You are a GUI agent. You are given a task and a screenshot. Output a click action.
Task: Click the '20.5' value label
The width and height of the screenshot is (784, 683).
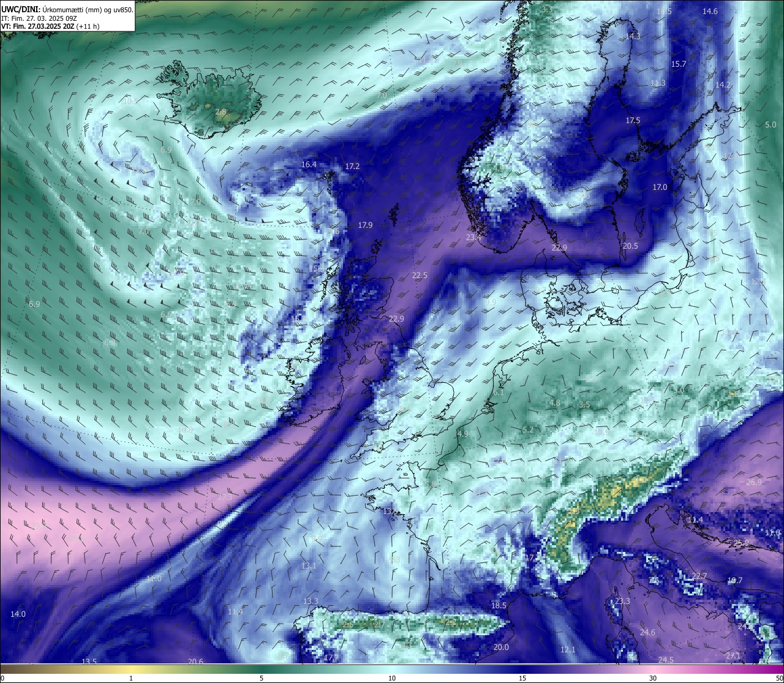coord(630,246)
